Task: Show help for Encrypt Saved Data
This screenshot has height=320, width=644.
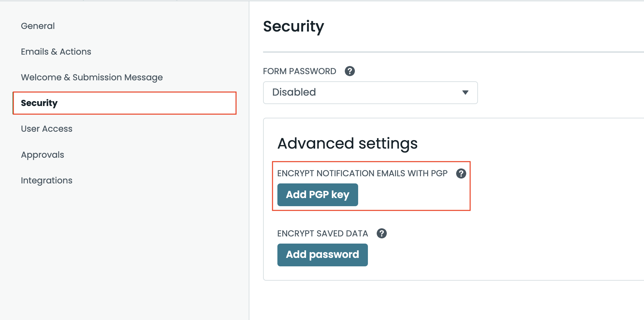Action: (382, 233)
